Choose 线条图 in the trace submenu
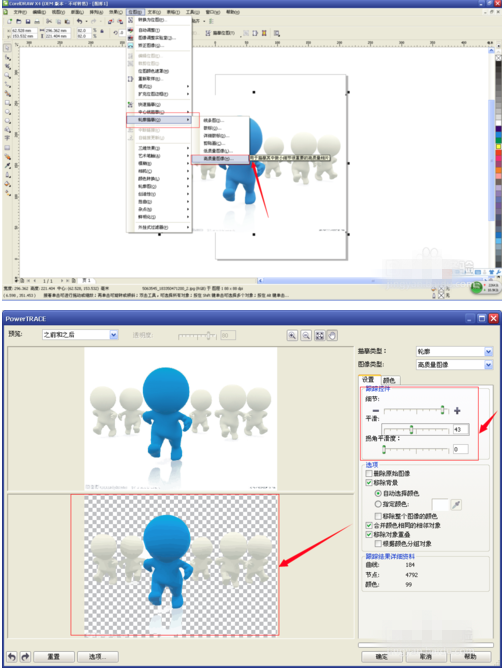Viewport: 504px width, 670px height. point(220,120)
